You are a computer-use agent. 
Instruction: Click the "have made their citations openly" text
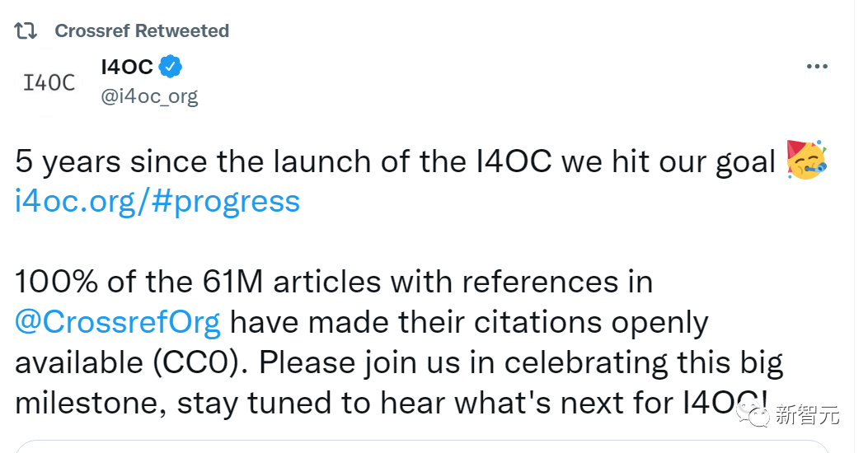point(468,322)
